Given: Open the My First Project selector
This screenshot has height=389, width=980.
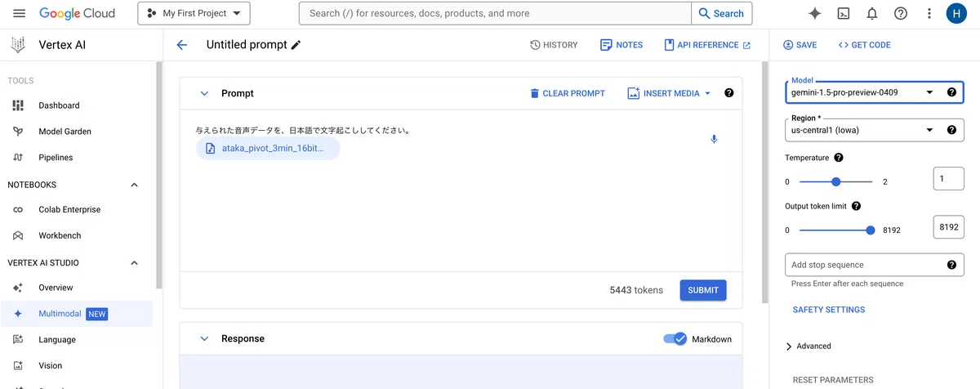Looking at the screenshot, I should [x=194, y=13].
